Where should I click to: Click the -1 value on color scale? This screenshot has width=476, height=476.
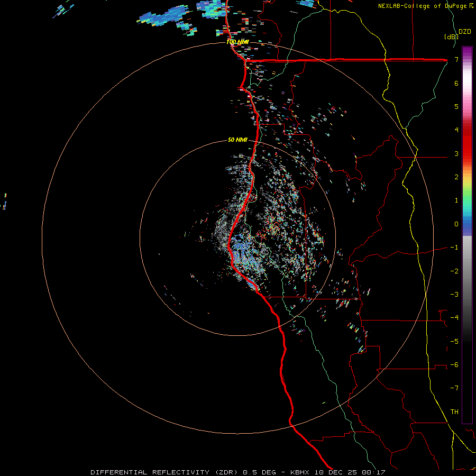pyautogui.click(x=454, y=248)
